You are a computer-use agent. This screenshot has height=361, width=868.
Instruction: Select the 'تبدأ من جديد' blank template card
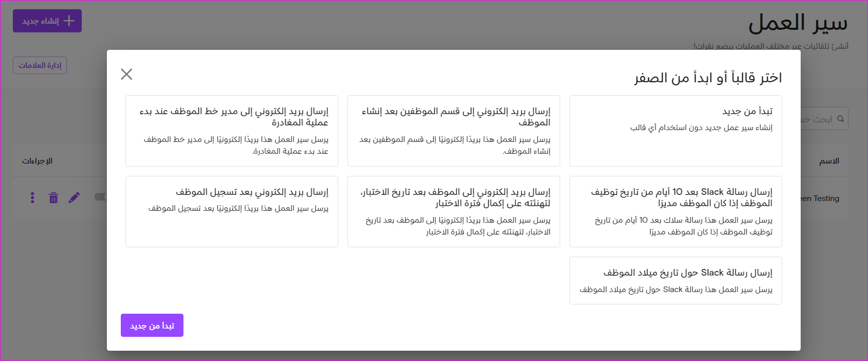(675, 131)
